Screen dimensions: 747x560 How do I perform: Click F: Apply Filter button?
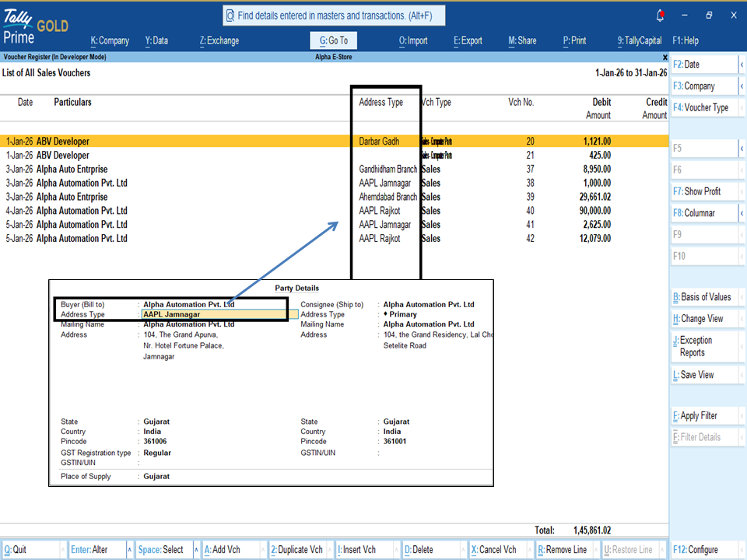(x=705, y=415)
